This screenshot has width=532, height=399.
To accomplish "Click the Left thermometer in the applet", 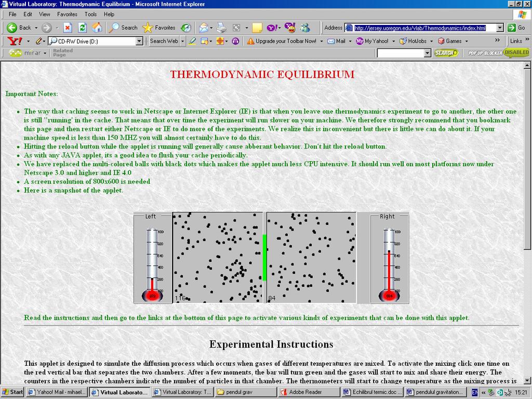I will [x=153, y=265].
